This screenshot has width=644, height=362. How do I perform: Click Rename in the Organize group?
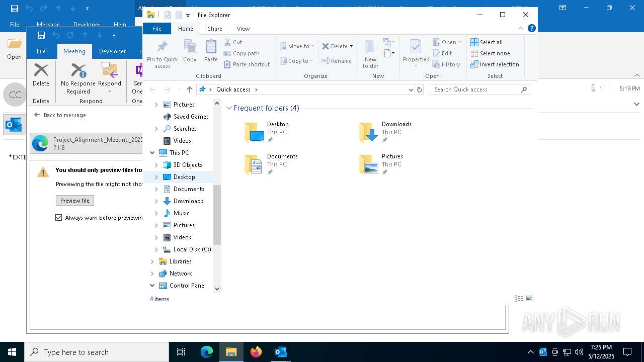[x=337, y=61]
